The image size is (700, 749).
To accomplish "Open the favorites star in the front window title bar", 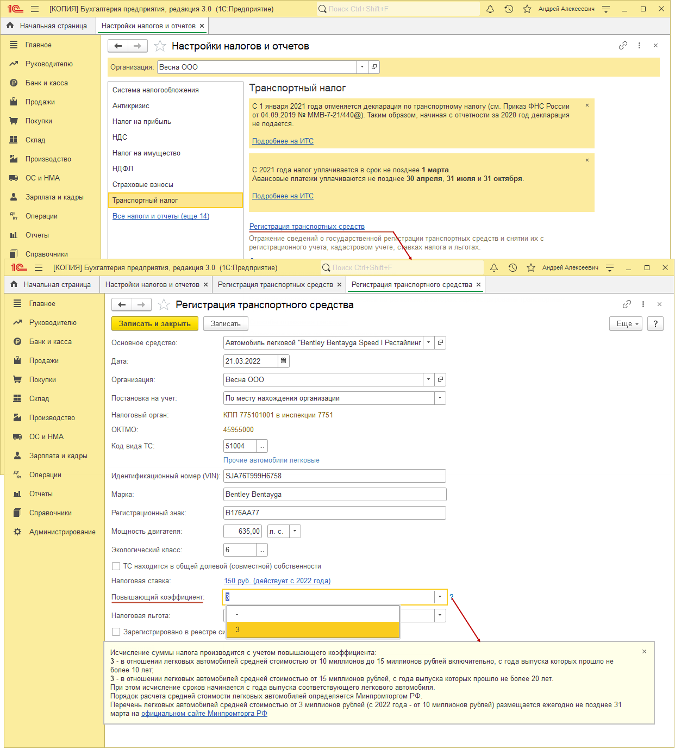I will pos(531,267).
